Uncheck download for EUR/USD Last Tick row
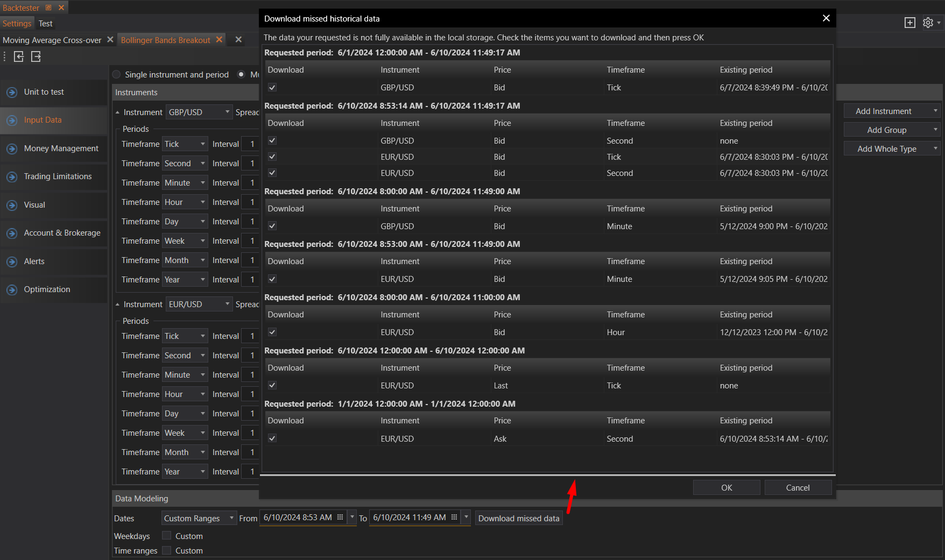The image size is (945, 560). point(272,386)
